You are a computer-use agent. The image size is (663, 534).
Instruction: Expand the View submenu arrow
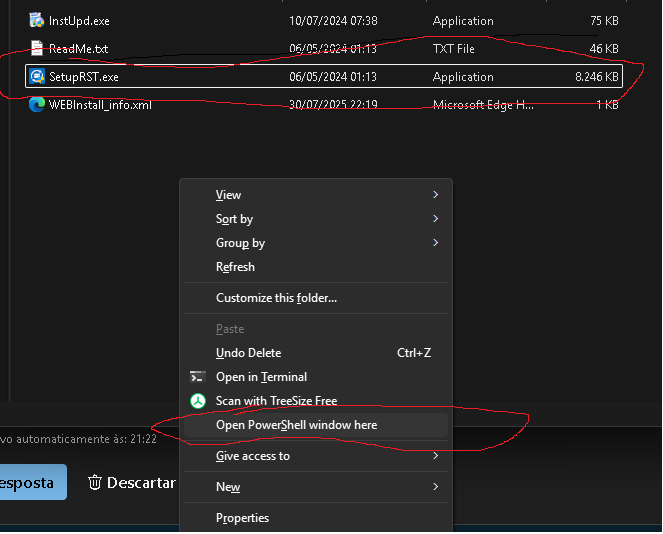436,194
